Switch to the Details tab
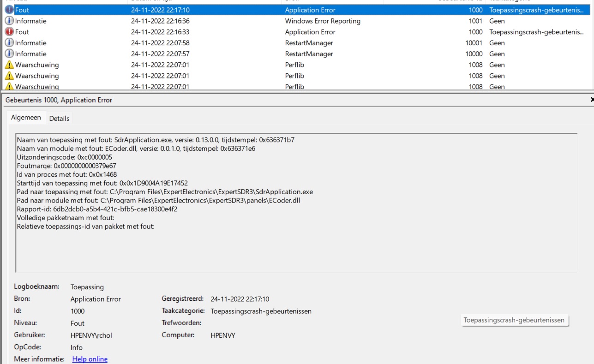Screen dimensions: 594x364 [x=59, y=118]
